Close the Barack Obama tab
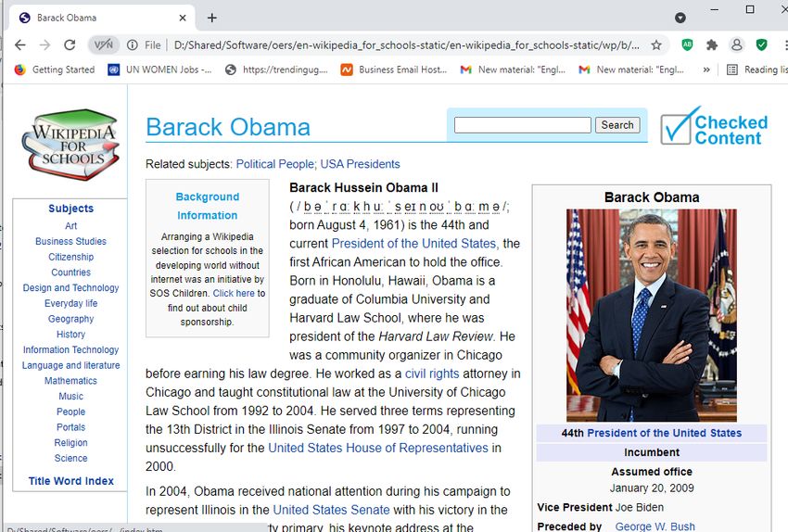 (183, 18)
